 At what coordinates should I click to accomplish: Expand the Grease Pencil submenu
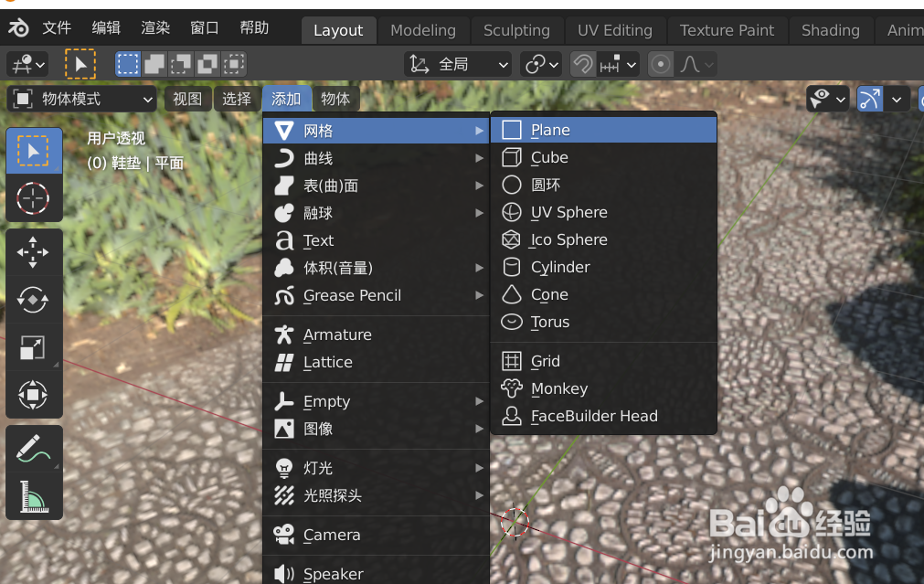click(x=377, y=295)
